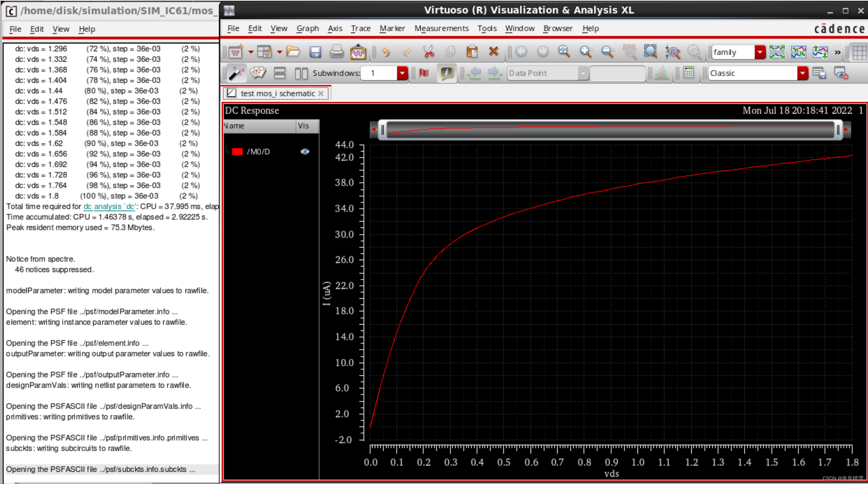Click the Save session floppy icon
This screenshot has width=868, height=484.
click(315, 52)
